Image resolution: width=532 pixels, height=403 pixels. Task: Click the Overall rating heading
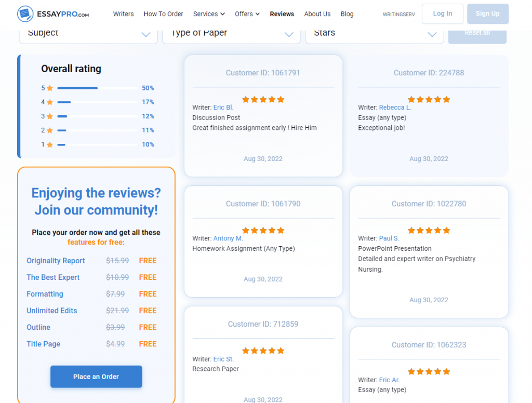tap(71, 69)
